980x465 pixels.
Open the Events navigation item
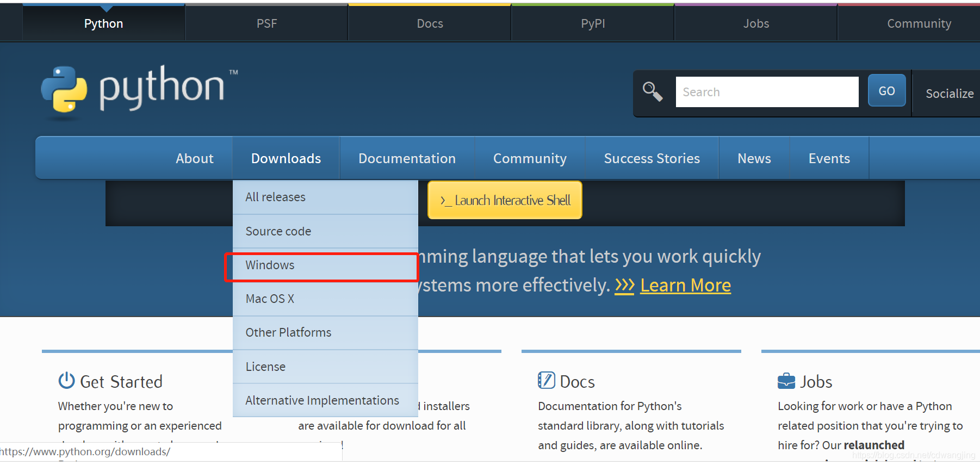click(829, 158)
